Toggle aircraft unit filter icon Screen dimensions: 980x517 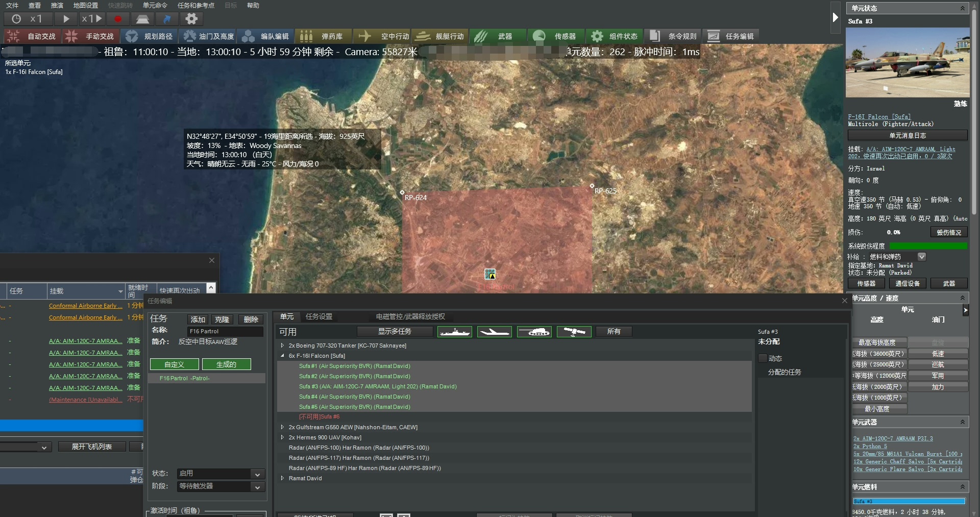(x=494, y=332)
